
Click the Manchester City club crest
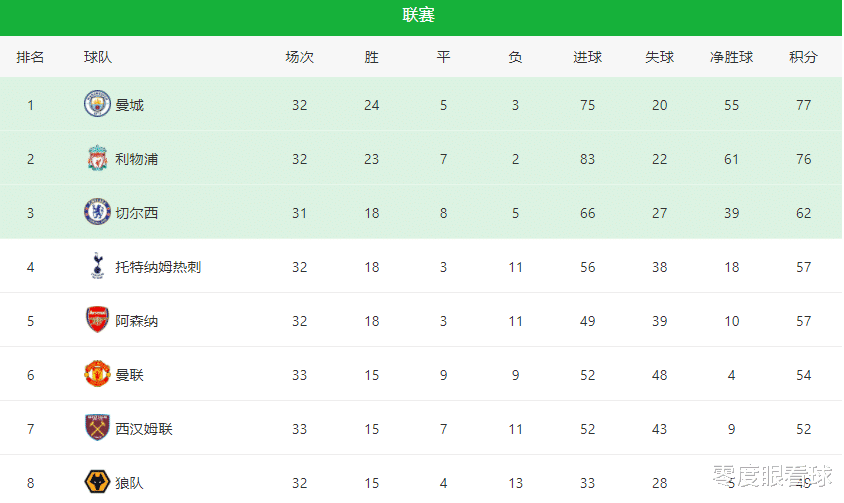97,104
